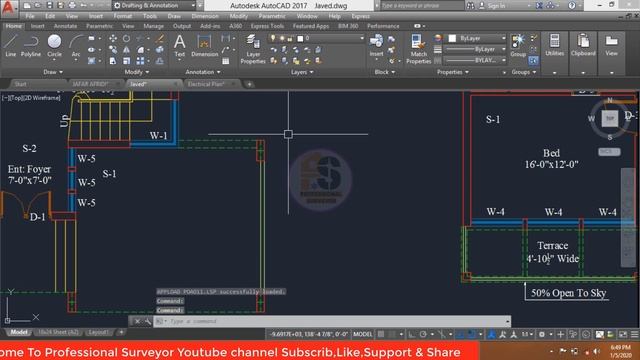Switch to the Electrical Plan drawing tab
Viewport: 640px width, 360px height.
[x=206, y=84]
